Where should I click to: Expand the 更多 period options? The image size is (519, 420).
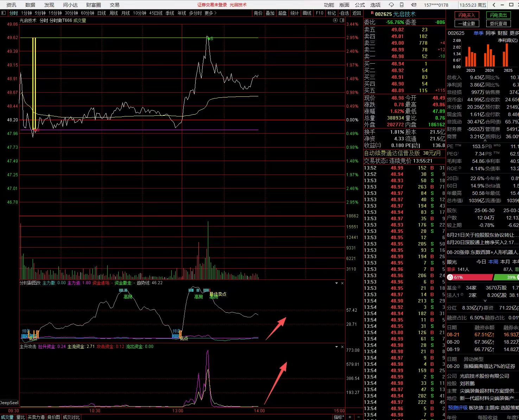coord(210,13)
